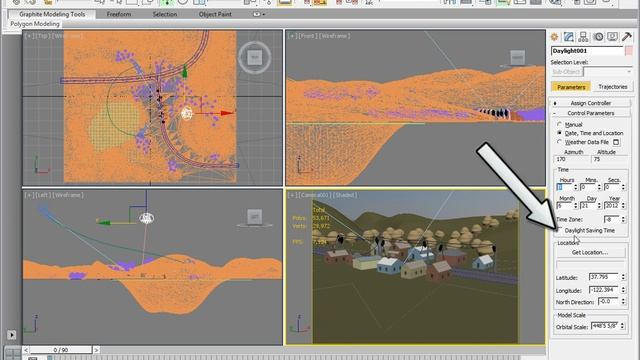640x360 pixels.
Task: Click the Daylight001 object name field
Action: [x=587, y=51]
